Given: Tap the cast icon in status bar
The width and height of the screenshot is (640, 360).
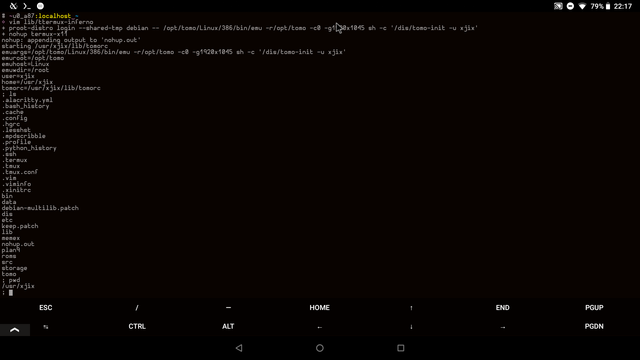Looking at the screenshot, I should point(558,6).
